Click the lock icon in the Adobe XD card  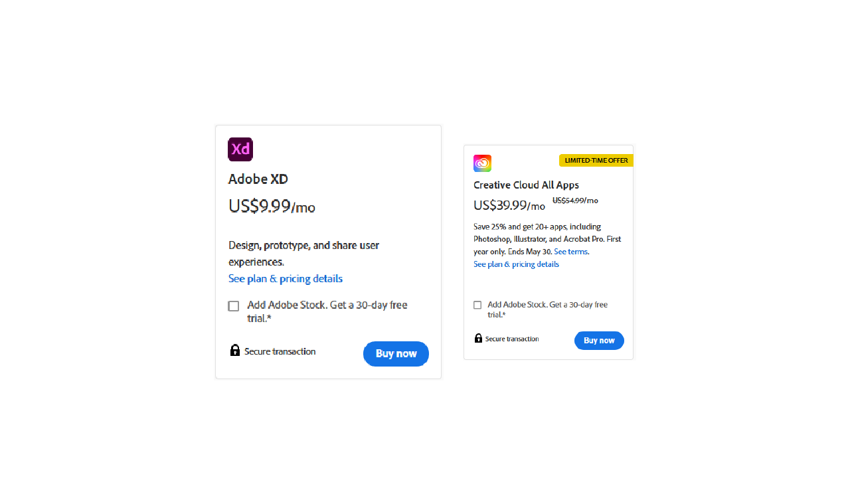point(234,350)
